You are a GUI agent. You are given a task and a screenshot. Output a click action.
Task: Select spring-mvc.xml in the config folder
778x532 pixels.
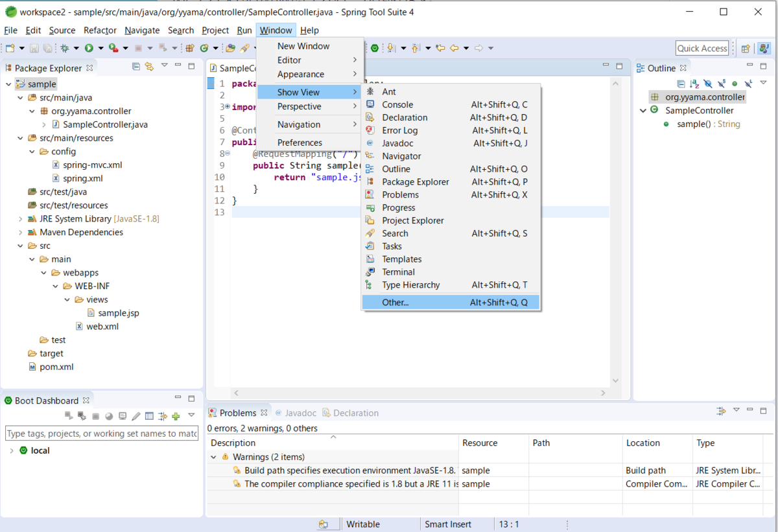(x=87, y=165)
